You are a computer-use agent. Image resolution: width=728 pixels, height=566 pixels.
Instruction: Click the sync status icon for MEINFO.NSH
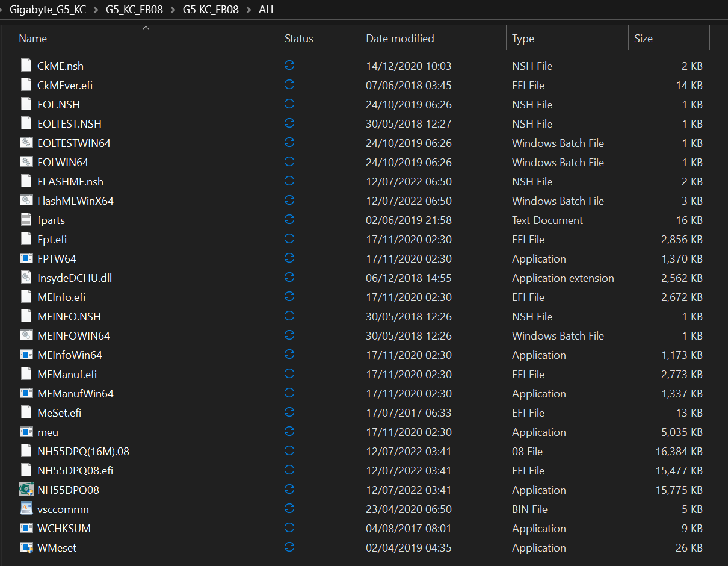point(289,316)
